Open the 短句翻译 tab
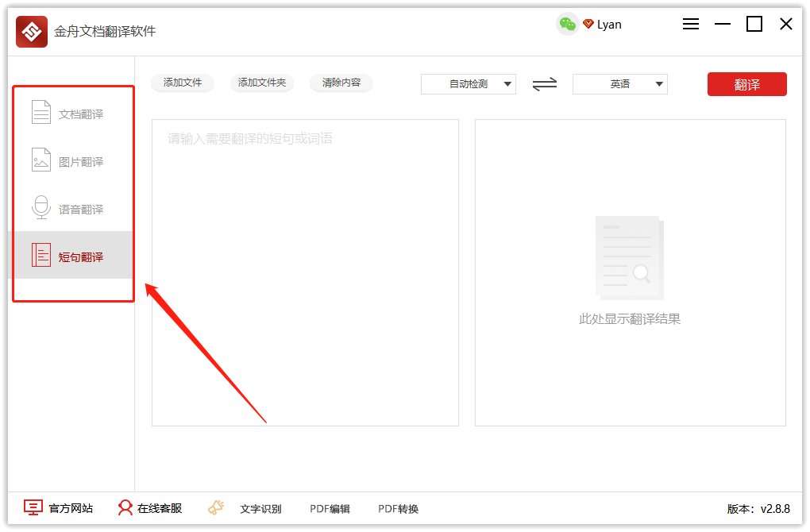The height and width of the screenshot is (532, 810). point(73,255)
